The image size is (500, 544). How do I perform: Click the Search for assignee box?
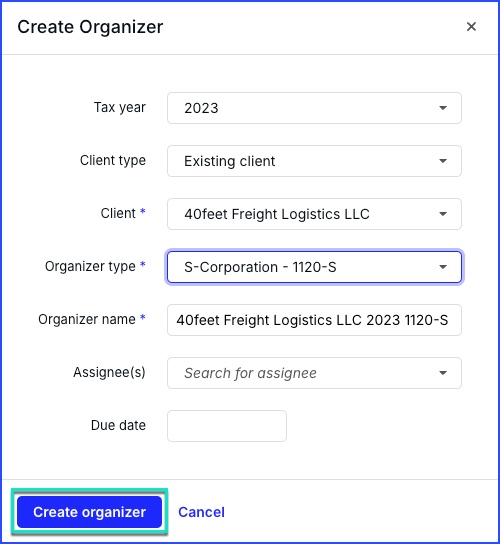coord(314,373)
